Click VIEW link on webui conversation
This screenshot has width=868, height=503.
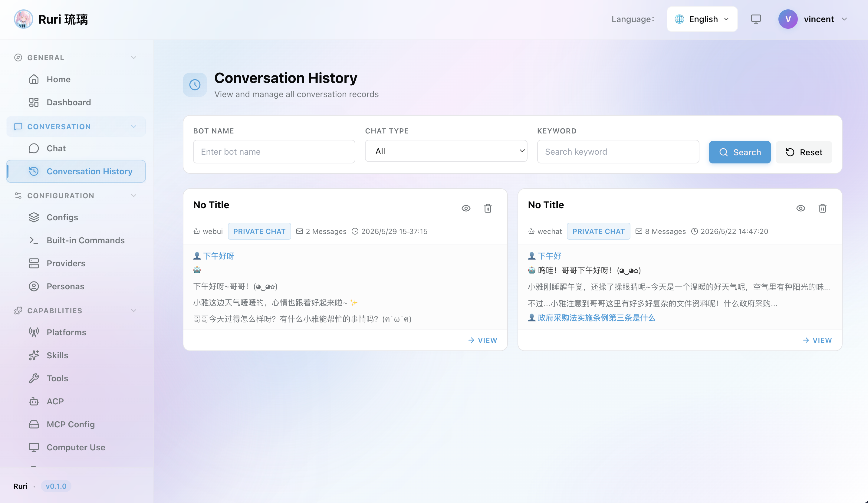[x=482, y=340]
